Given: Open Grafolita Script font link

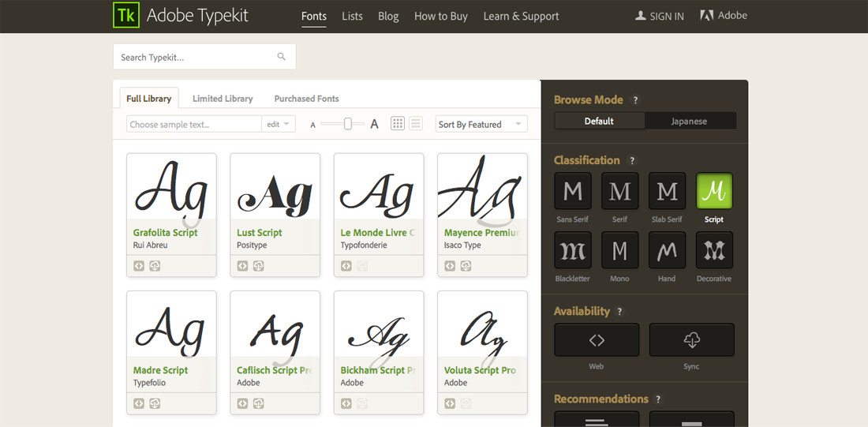Looking at the screenshot, I should pos(165,233).
